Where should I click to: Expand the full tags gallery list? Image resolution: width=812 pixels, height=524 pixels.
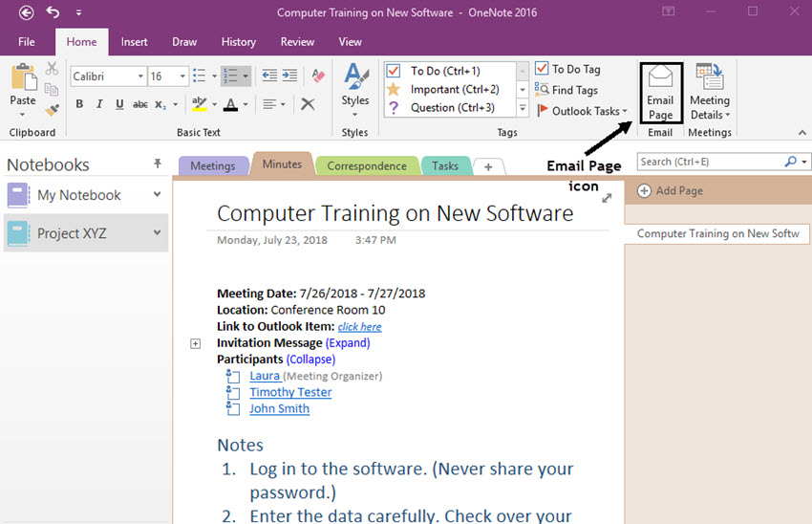pyautogui.click(x=523, y=108)
